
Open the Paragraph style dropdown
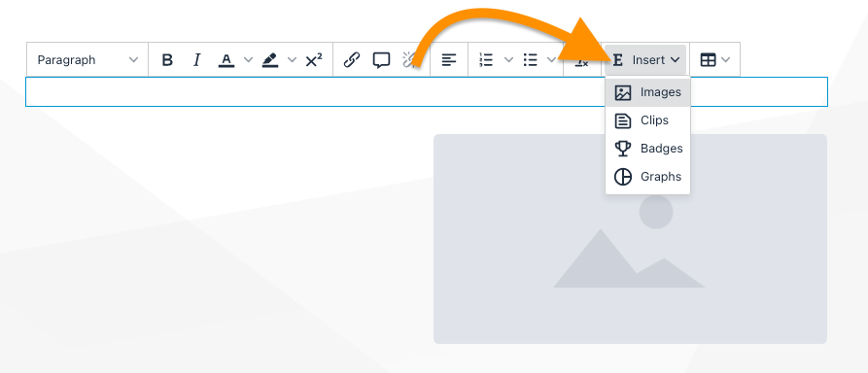pos(87,60)
